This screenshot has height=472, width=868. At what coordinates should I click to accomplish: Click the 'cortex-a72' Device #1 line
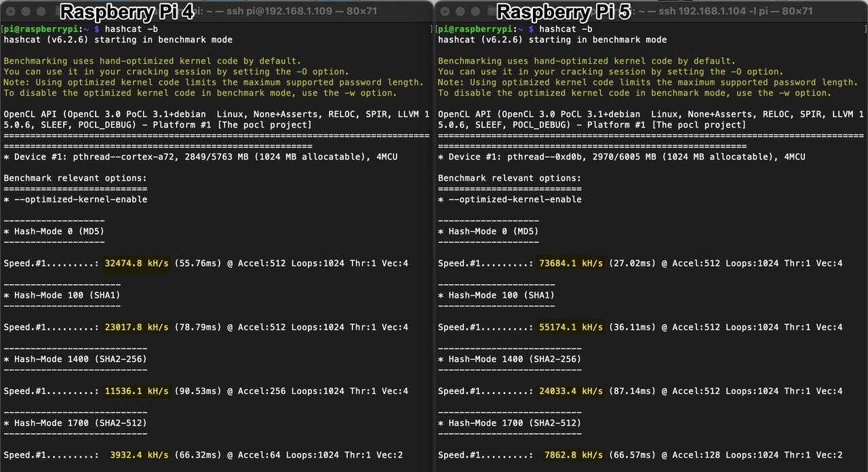pyautogui.click(x=201, y=157)
